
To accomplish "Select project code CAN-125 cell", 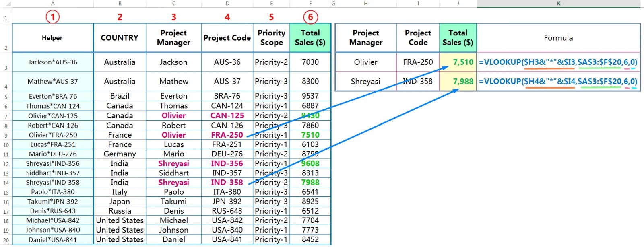I will pyautogui.click(x=227, y=115).
